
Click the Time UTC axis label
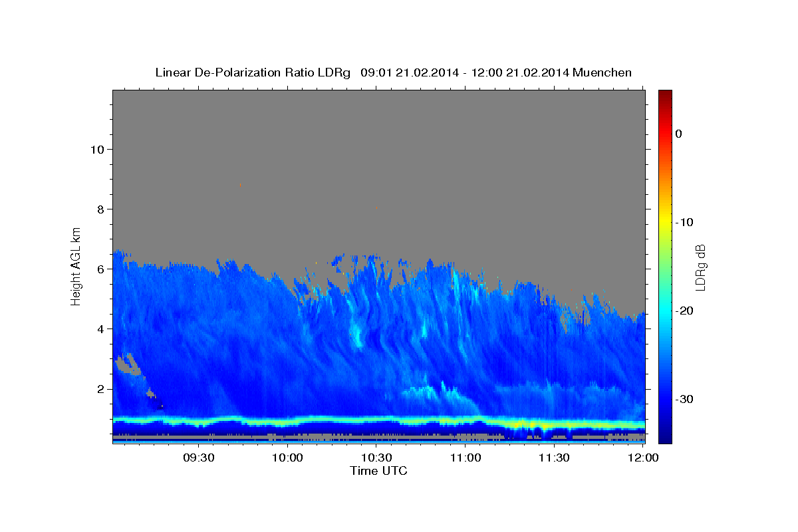click(x=378, y=471)
